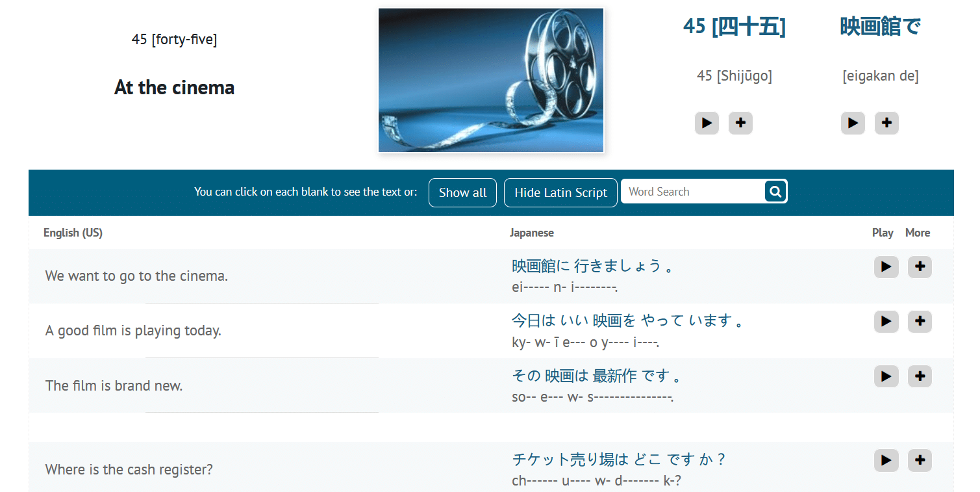Click the film reel image
The width and height of the screenshot is (980, 492).
click(x=491, y=81)
